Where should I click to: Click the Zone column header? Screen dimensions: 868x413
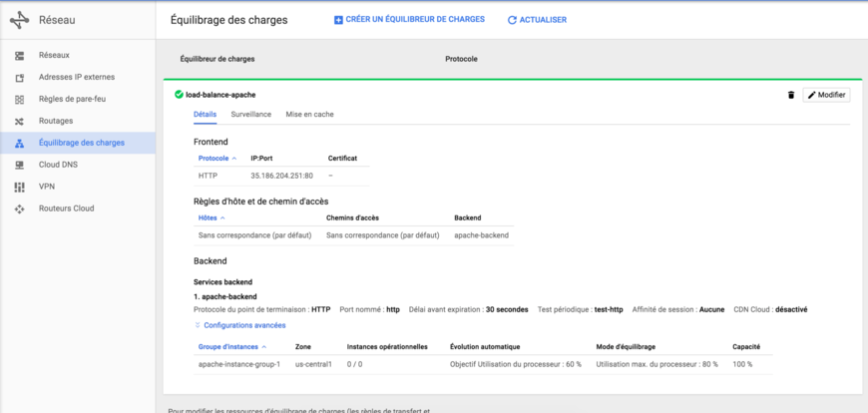tap(303, 347)
